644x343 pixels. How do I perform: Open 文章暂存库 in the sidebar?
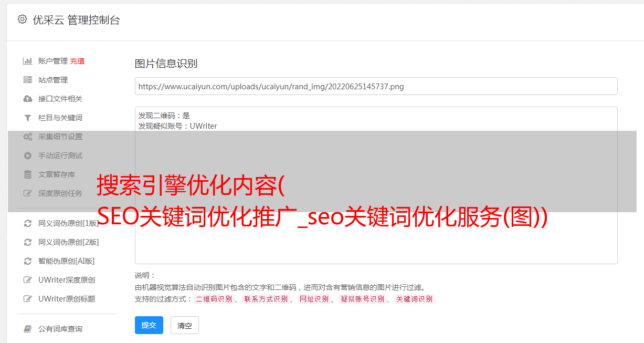[x=57, y=174]
